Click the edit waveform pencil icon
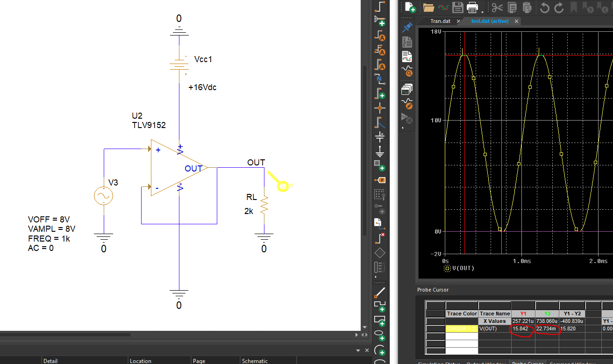The width and height of the screenshot is (613, 364). click(x=407, y=103)
